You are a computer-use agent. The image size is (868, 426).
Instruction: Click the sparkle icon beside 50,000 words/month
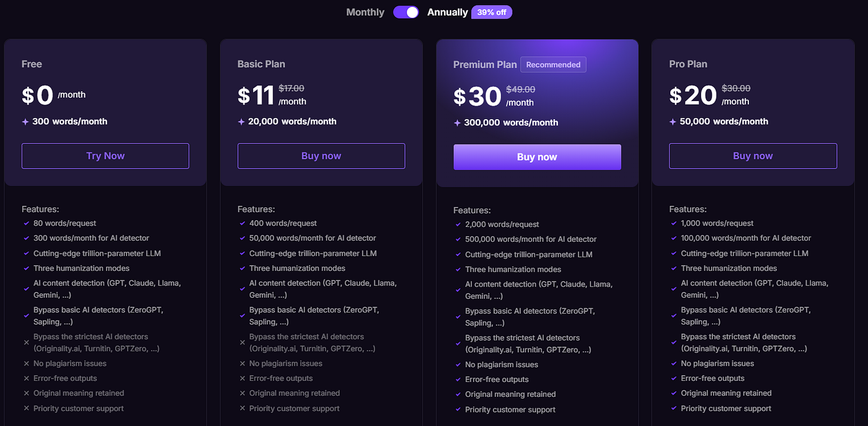point(673,122)
